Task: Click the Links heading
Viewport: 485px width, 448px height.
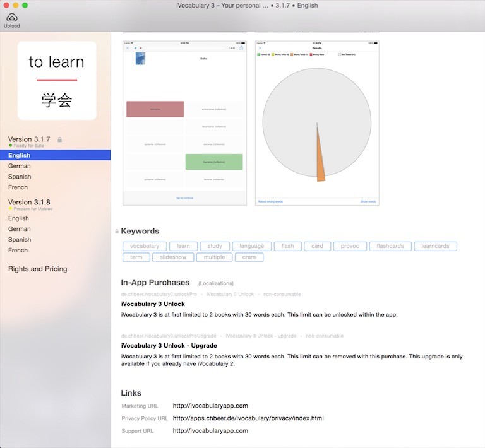Action: coord(131,393)
